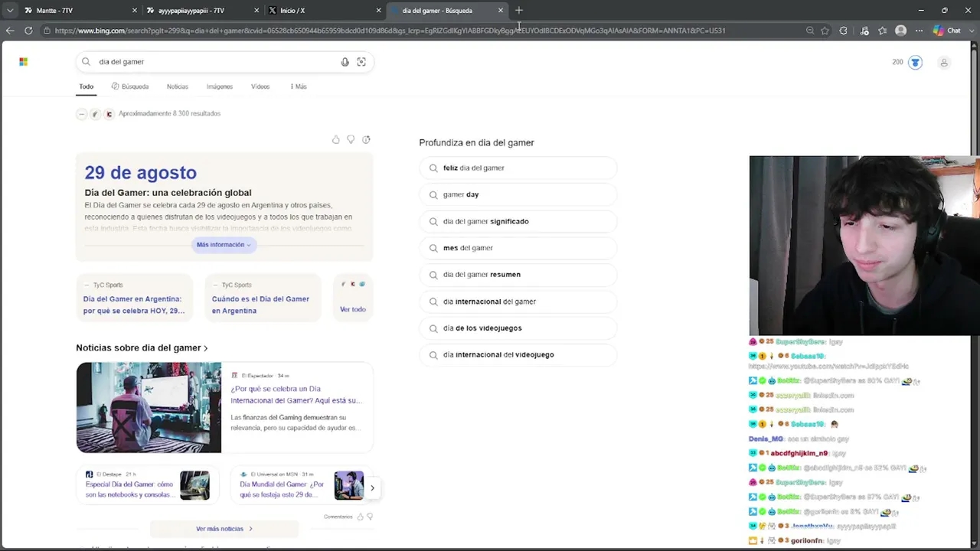Open TyC Sports 'Día del Gamer en Argentina' card
Viewport: 980px width, 551px height.
click(136, 298)
